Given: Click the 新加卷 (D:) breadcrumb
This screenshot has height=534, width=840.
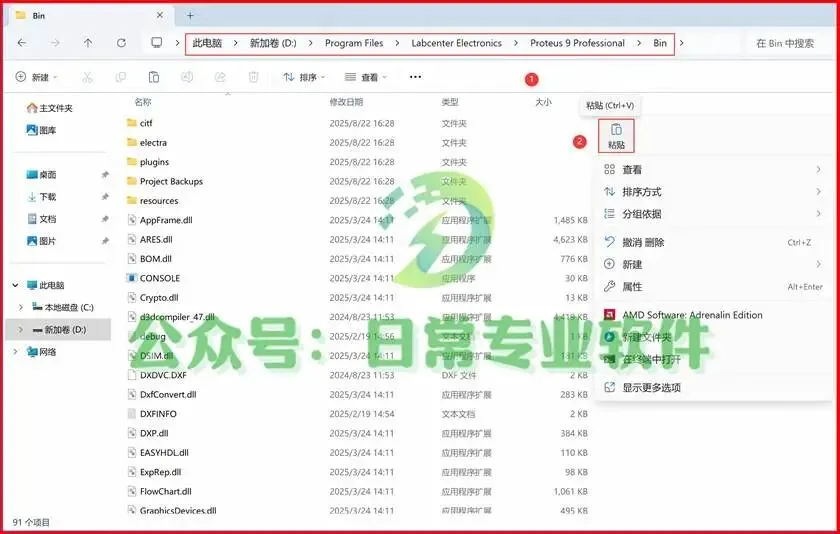Looking at the screenshot, I should coord(273,43).
